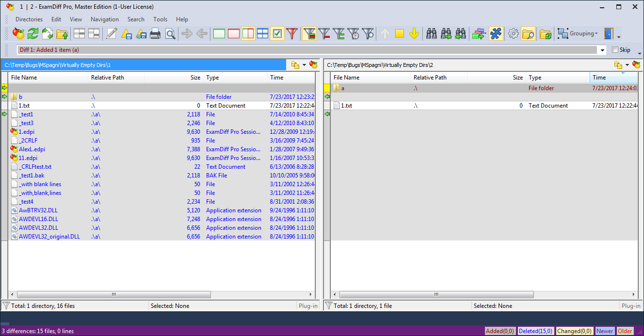The image size is (644, 336).
Task: Toggle the blue puzzle piece plug-in button
Action: coord(496,33)
